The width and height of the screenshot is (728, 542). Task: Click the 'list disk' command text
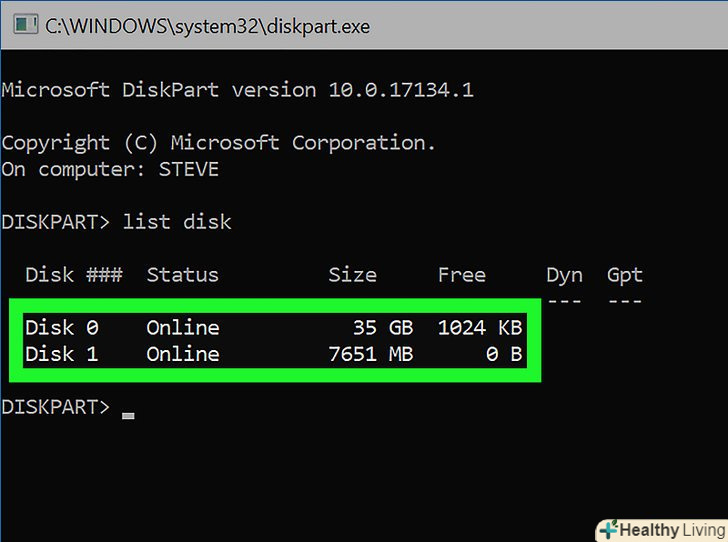coord(177,222)
